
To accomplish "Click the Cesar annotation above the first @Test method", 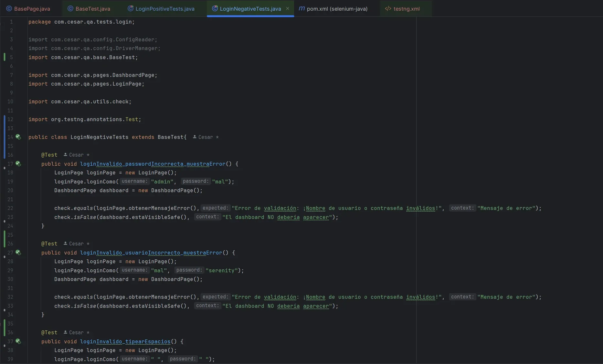I will pyautogui.click(x=77, y=155).
